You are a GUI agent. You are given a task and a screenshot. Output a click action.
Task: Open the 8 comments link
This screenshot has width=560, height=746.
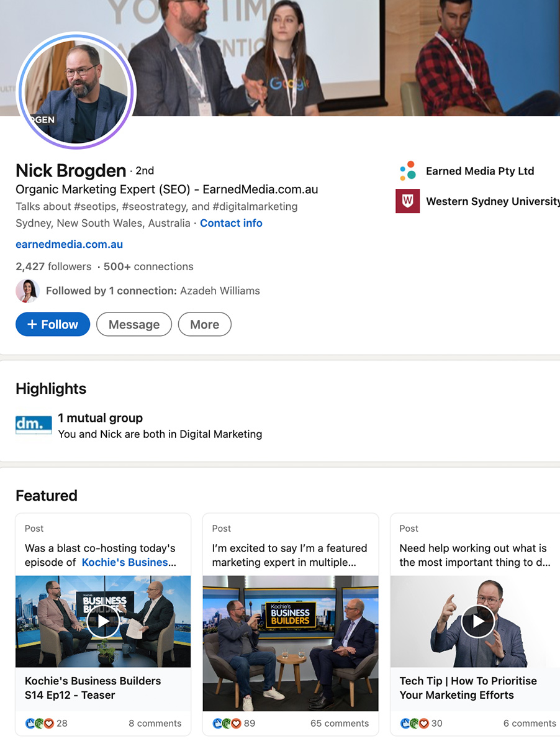coord(155,723)
